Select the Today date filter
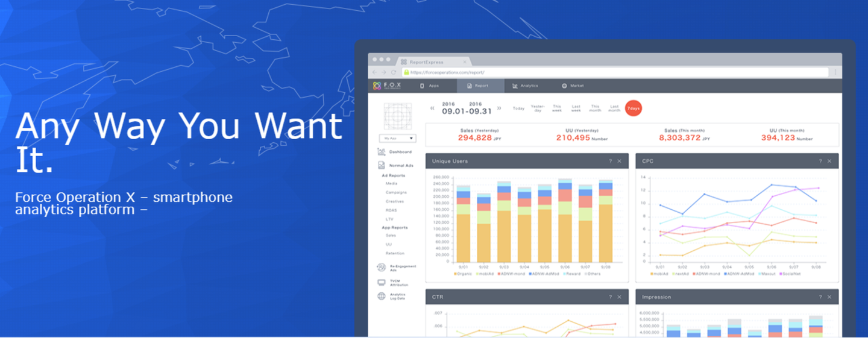 point(518,108)
